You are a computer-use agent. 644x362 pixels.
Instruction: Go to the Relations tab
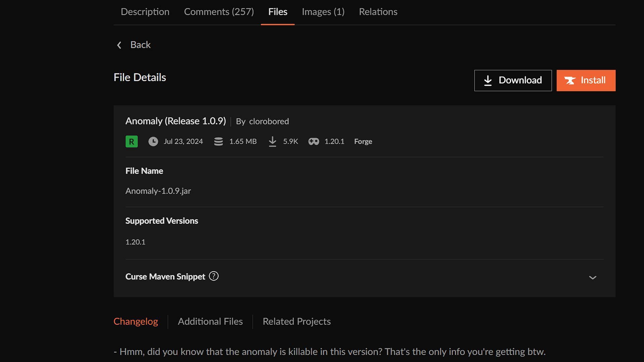pyautogui.click(x=378, y=12)
